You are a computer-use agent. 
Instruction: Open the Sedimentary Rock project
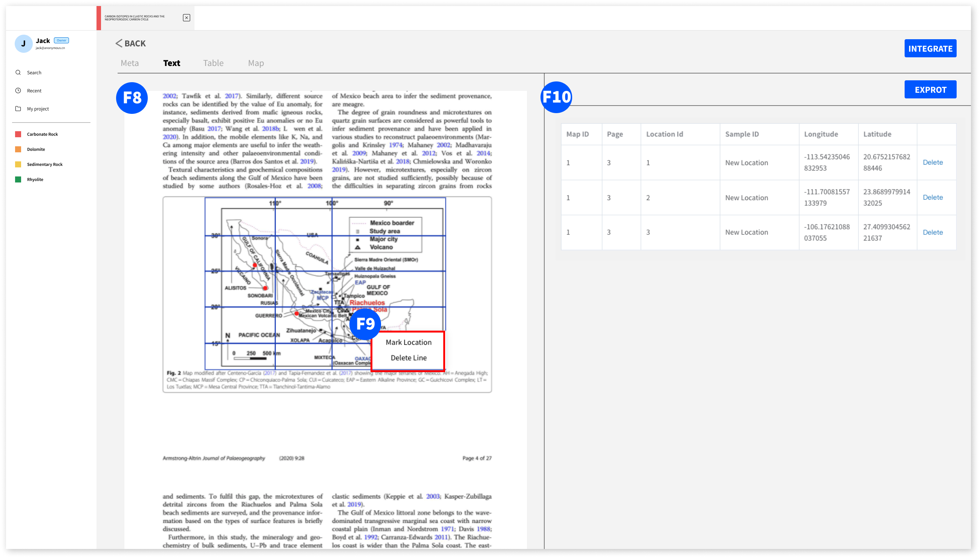pos(44,164)
